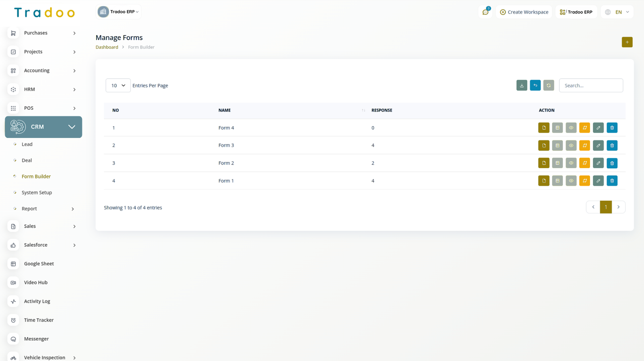Open the grid icon in Form 2's row
644x361 pixels.
(x=557, y=163)
